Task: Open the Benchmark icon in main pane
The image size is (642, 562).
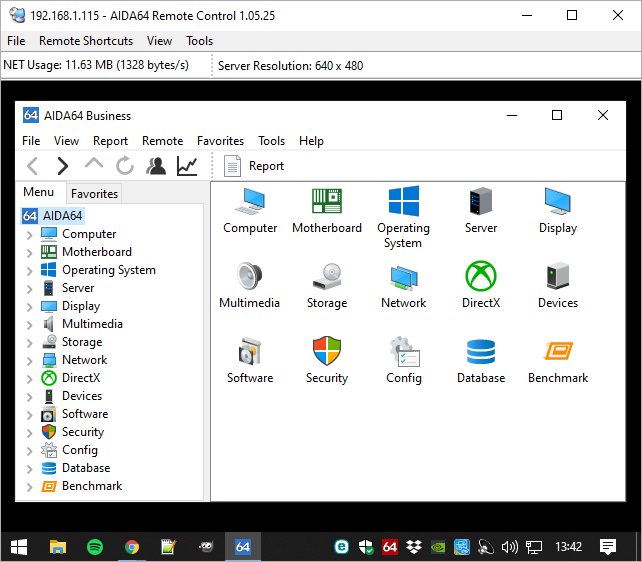Action: tap(558, 351)
